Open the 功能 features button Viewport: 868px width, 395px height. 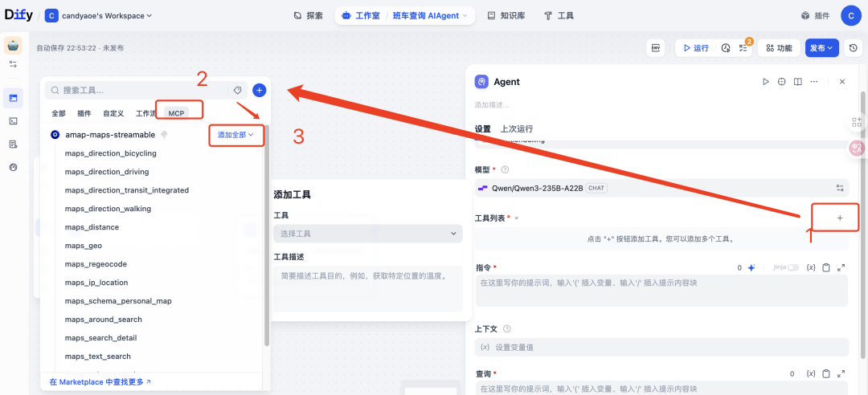coord(779,48)
